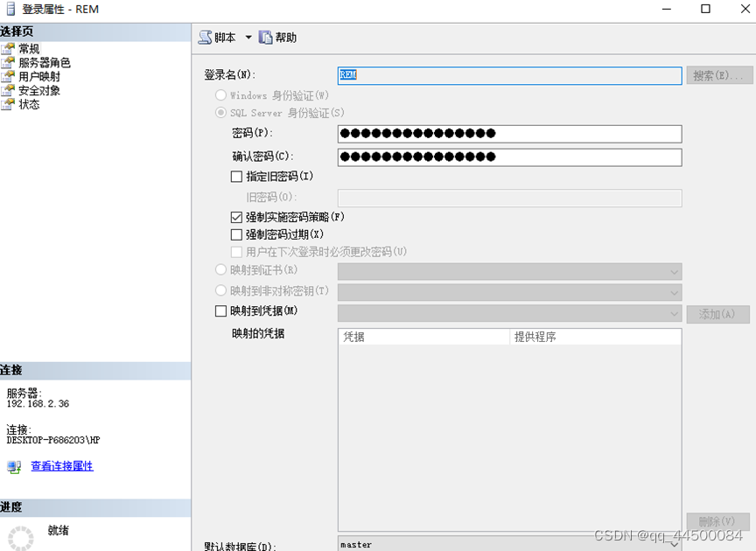The image size is (756, 551).
Task: Click the 凭据 column header
Action: pyautogui.click(x=420, y=337)
